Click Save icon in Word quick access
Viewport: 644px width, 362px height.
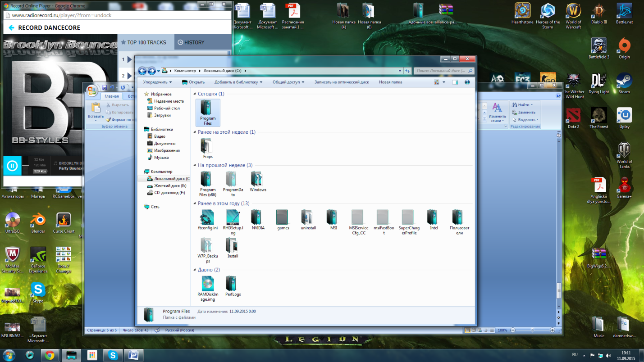105,87
